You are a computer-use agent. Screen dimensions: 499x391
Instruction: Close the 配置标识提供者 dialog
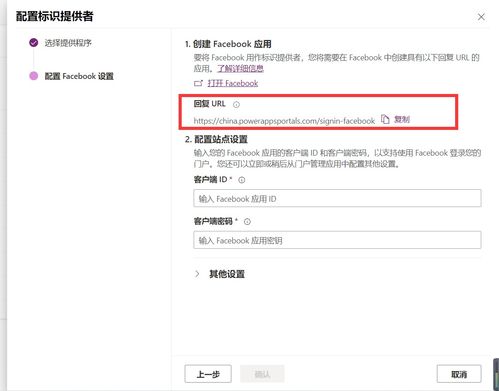pyautogui.click(x=481, y=17)
